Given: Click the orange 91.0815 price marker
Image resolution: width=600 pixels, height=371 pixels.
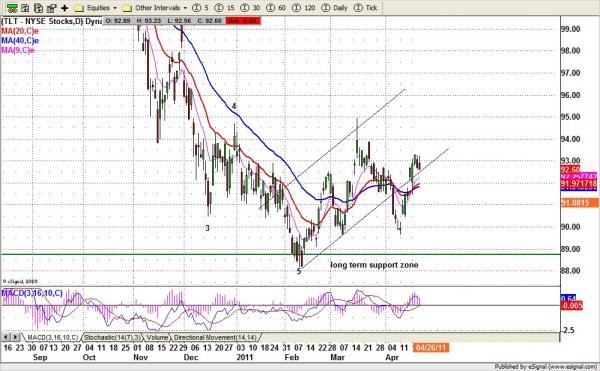Looking at the screenshot, I should pyautogui.click(x=579, y=203).
